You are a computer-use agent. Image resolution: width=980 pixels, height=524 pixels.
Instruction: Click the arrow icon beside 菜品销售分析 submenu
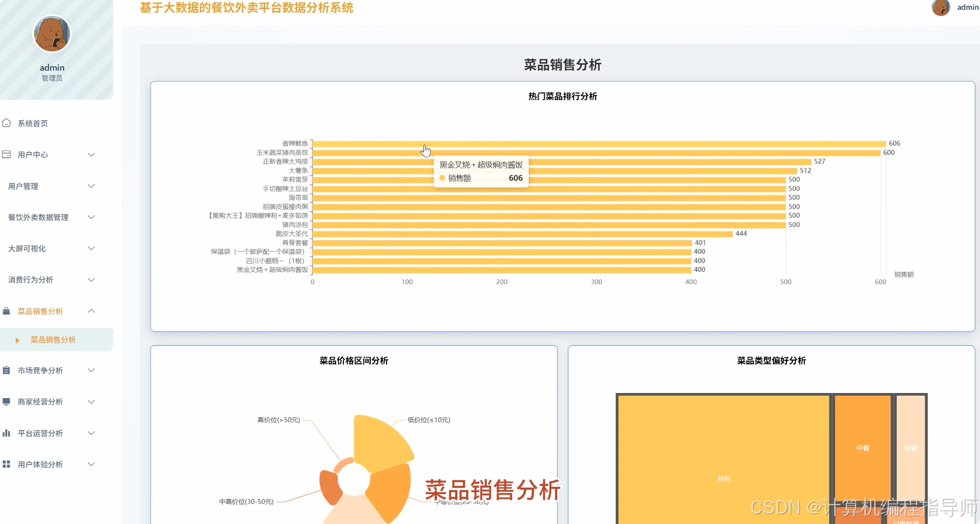point(17,340)
